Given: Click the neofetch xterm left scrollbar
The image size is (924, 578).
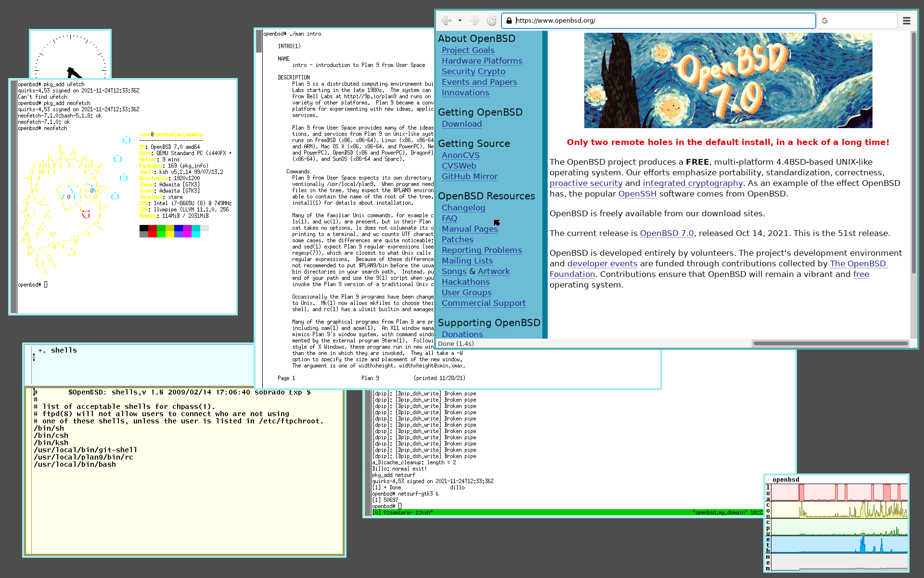Looking at the screenshot, I should (x=14, y=197).
